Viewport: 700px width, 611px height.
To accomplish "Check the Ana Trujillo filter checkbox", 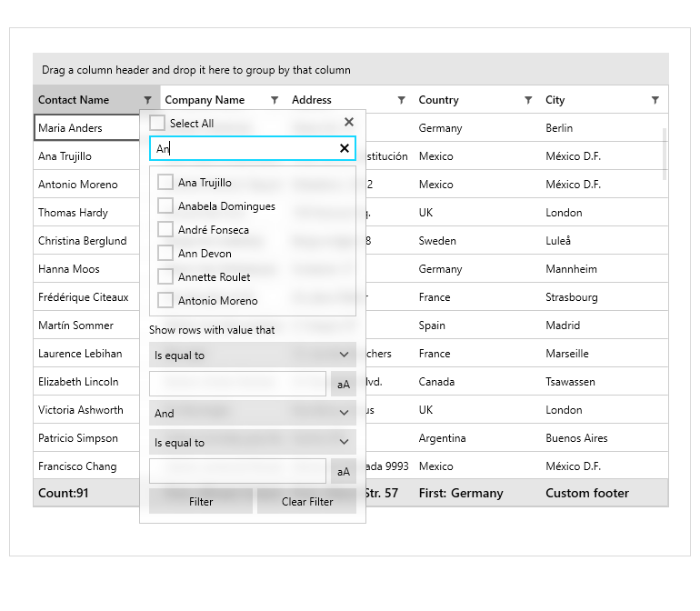I will (165, 182).
